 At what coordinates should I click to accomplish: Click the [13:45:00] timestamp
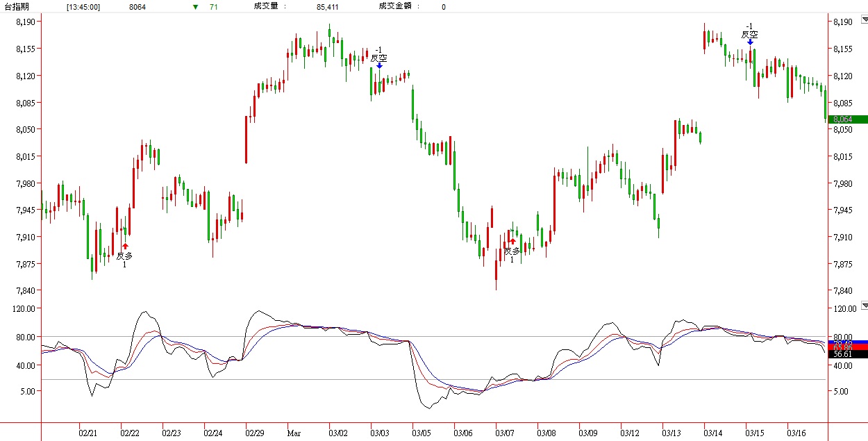pos(83,7)
